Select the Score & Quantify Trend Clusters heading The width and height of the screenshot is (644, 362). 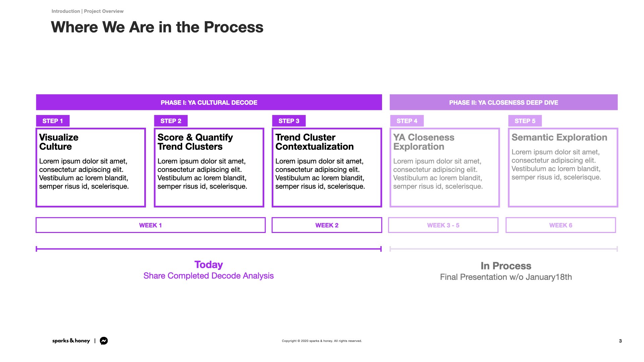[x=195, y=142]
